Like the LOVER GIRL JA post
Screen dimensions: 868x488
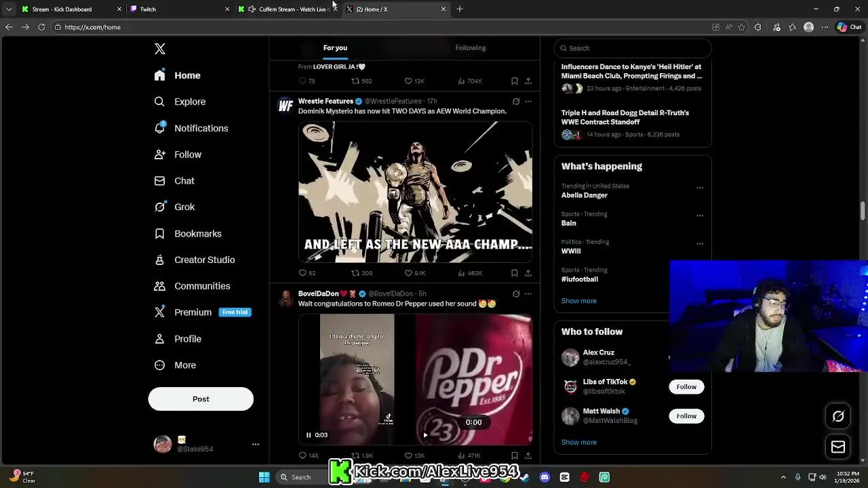coord(408,81)
